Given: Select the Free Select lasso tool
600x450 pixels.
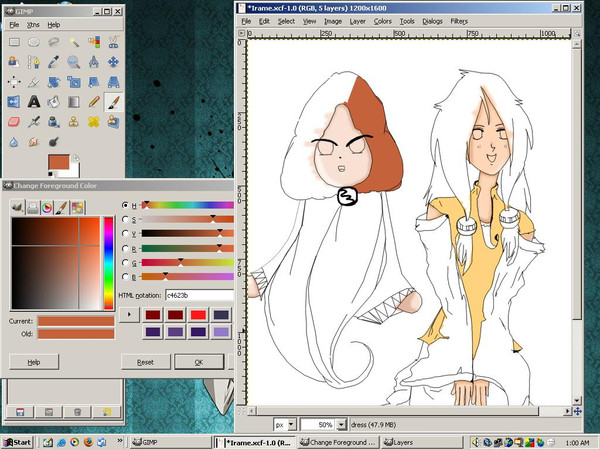Looking at the screenshot, I should 54,42.
